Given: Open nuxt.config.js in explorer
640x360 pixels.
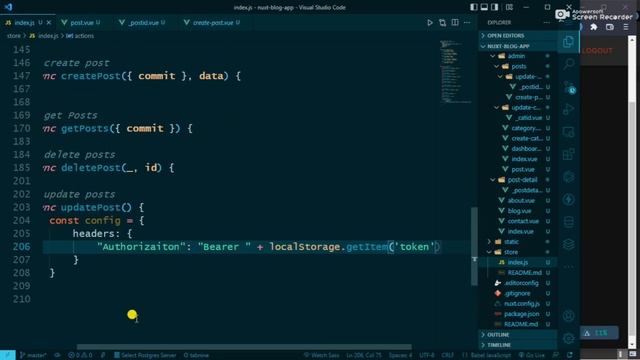Looking at the screenshot, I should tap(521, 304).
